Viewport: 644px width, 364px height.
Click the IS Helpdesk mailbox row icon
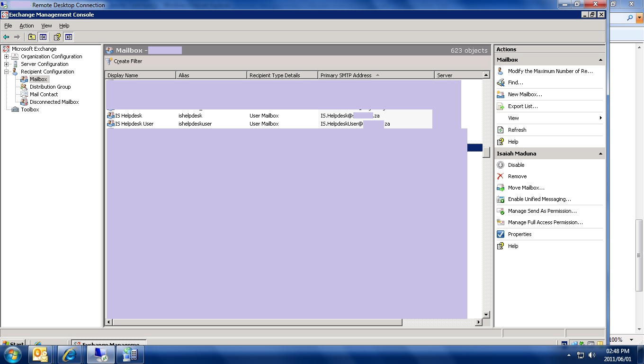pyautogui.click(x=111, y=116)
